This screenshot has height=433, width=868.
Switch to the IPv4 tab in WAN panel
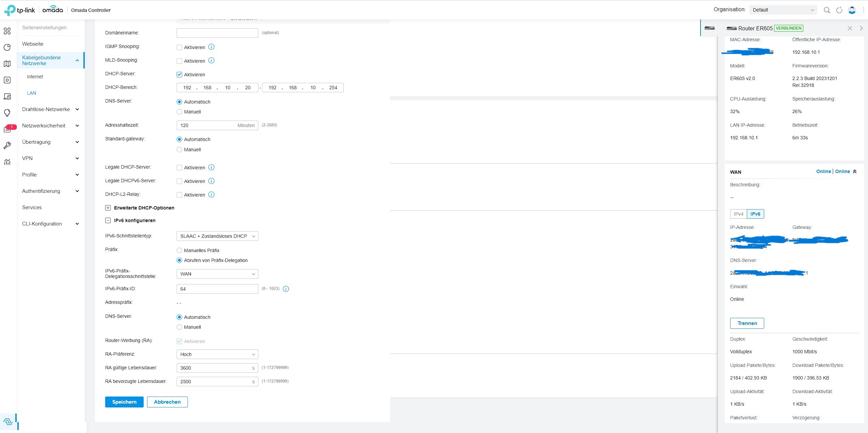(x=738, y=214)
